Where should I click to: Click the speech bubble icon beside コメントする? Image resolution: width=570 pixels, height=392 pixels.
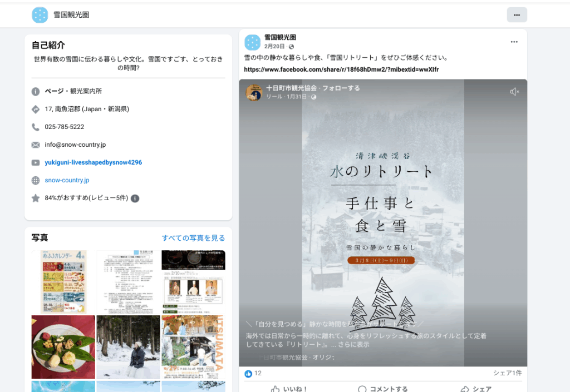[x=362, y=389]
